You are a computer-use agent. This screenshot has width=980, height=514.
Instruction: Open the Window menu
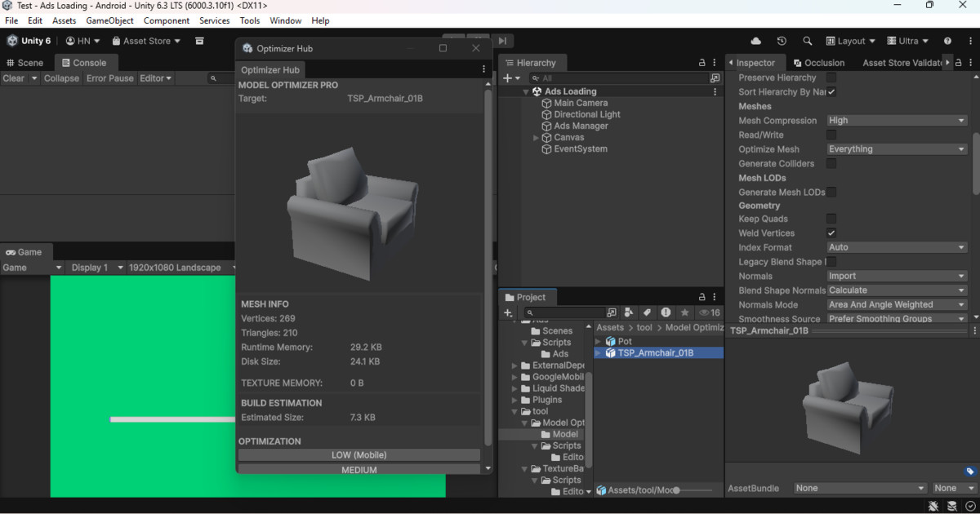286,20
